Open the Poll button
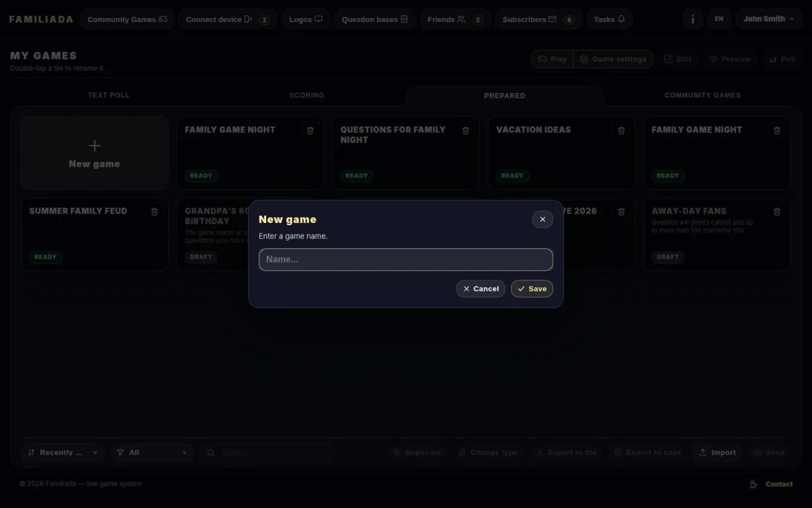Screen dimensions: 812x508 [782, 59]
